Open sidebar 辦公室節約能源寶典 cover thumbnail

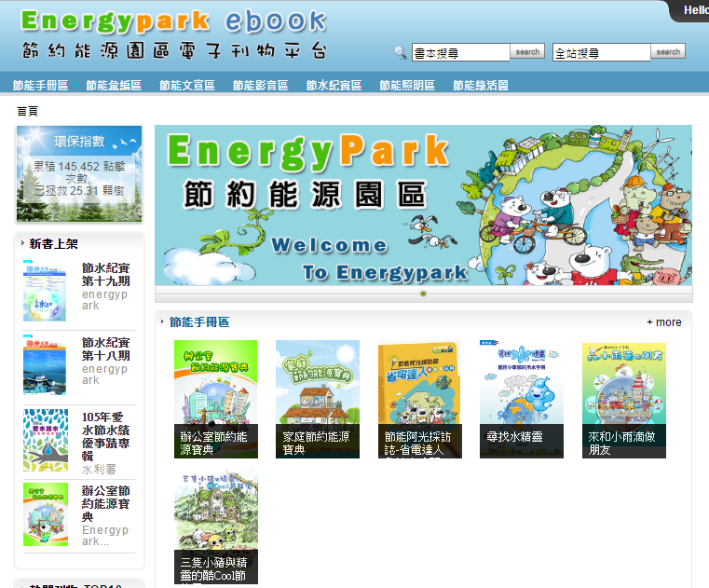point(46,514)
